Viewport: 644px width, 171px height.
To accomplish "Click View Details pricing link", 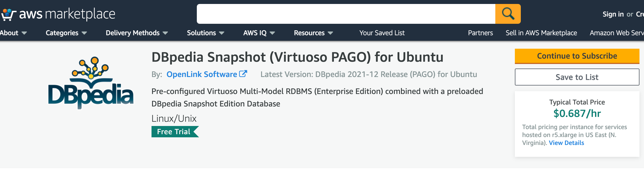I will [566, 143].
